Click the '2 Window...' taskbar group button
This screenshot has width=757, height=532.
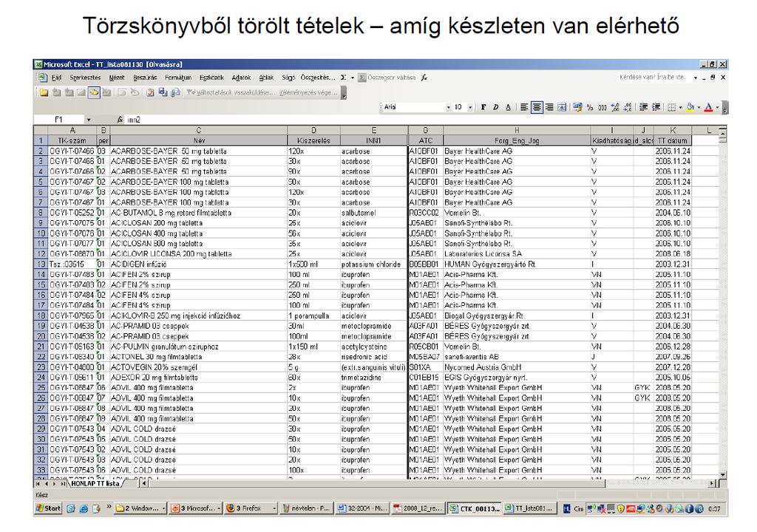tap(140, 508)
